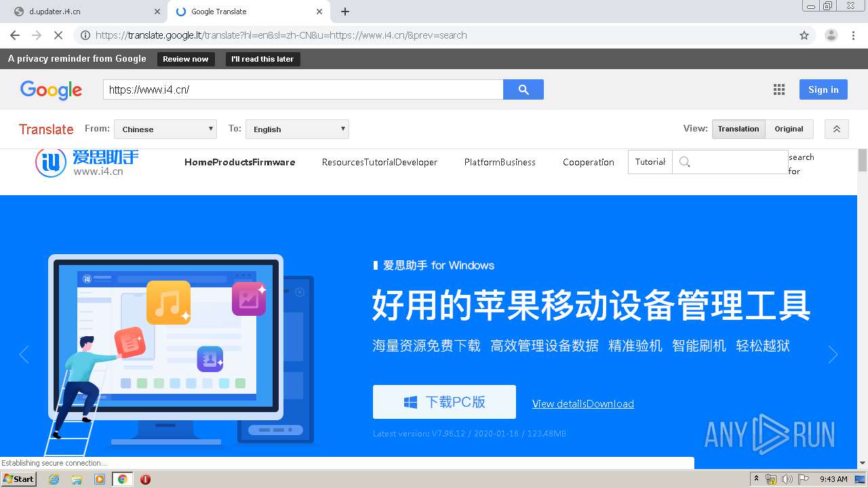
Task: Open the Google logo homepage link
Action: tap(51, 89)
